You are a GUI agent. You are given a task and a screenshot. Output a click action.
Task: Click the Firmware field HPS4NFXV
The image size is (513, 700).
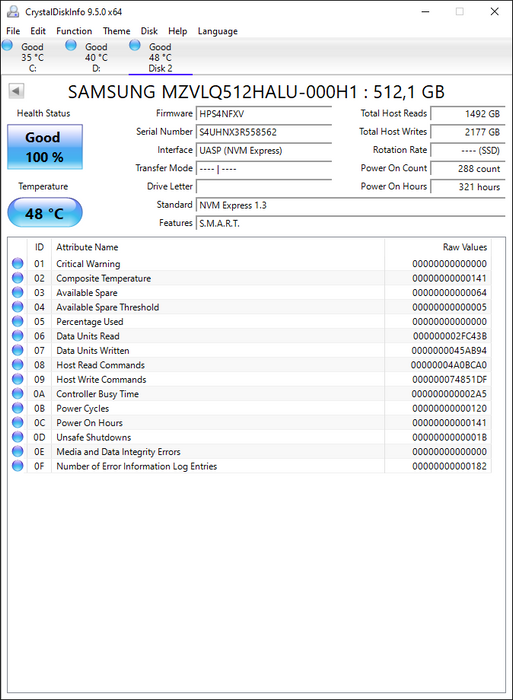click(x=264, y=114)
